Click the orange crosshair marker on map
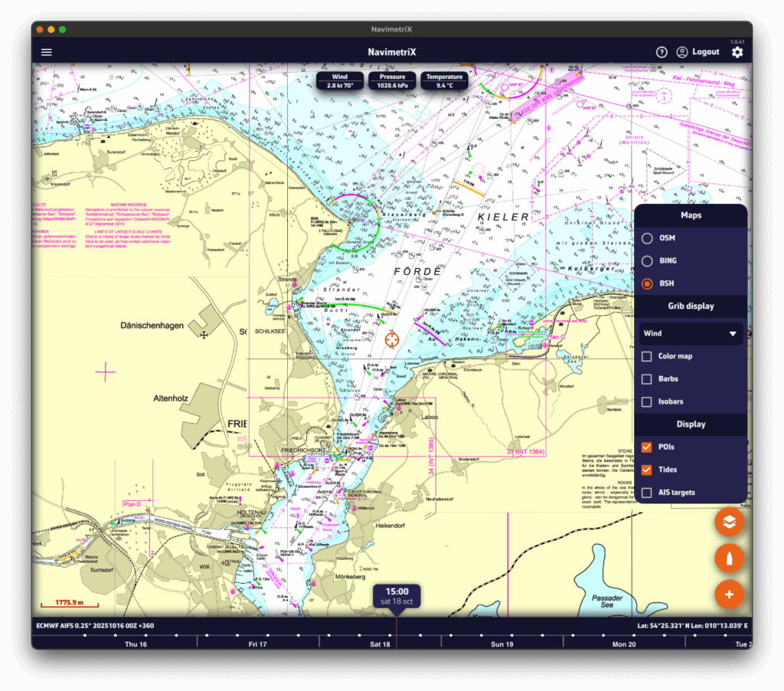This screenshot has height=691, width=784. click(392, 339)
